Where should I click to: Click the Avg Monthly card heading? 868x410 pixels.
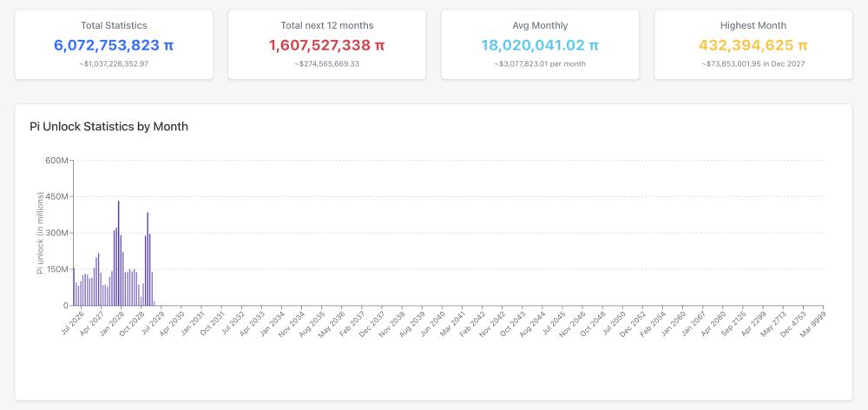point(540,26)
